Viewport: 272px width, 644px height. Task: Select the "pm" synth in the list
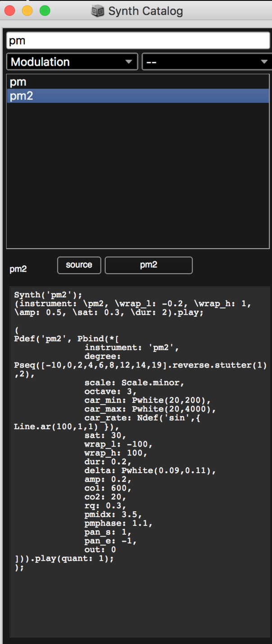18,82
